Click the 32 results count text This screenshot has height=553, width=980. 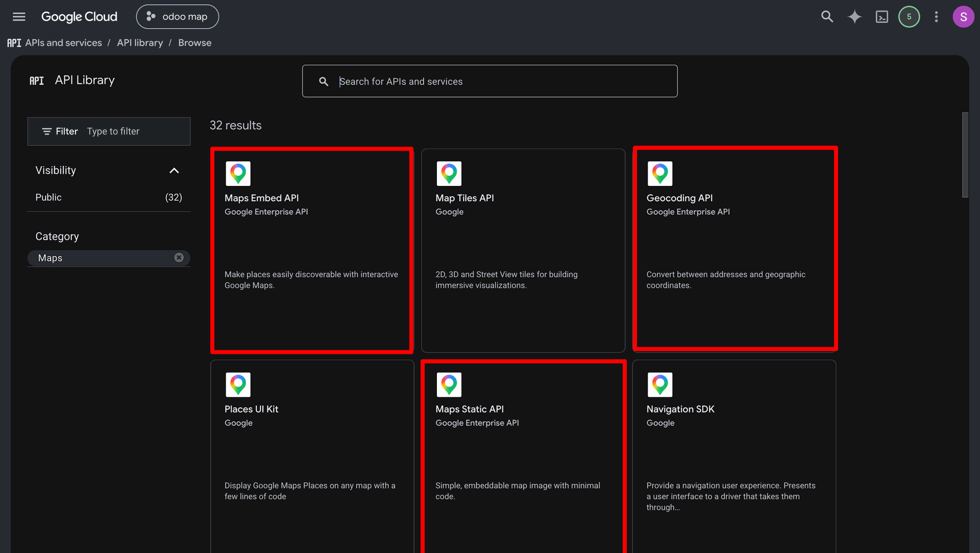point(235,126)
